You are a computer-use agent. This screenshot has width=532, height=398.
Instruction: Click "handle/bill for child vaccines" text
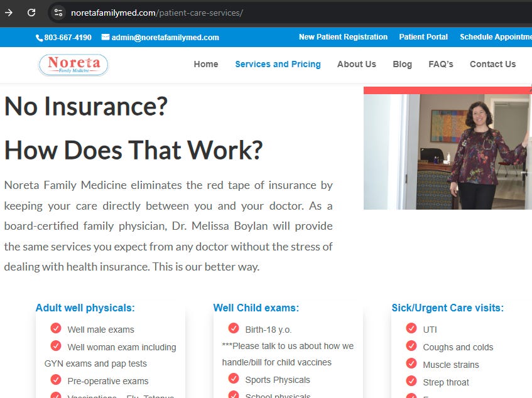[x=277, y=362]
